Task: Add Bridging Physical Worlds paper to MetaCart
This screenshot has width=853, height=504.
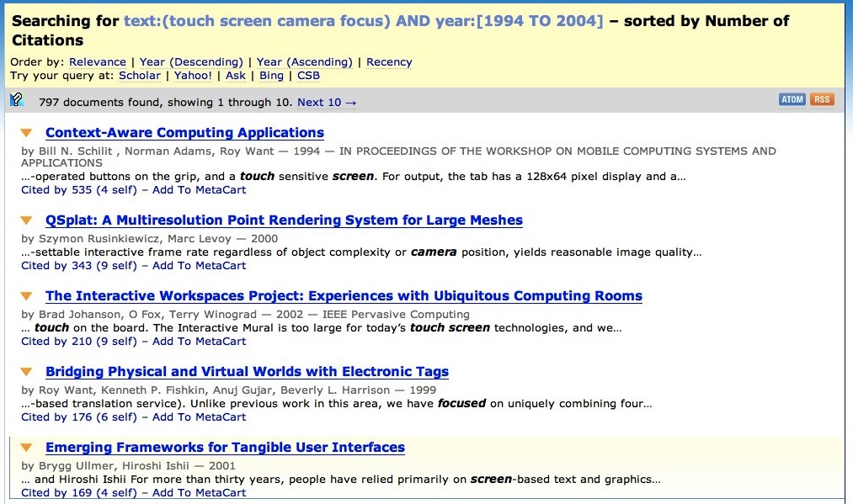Action: (199, 417)
